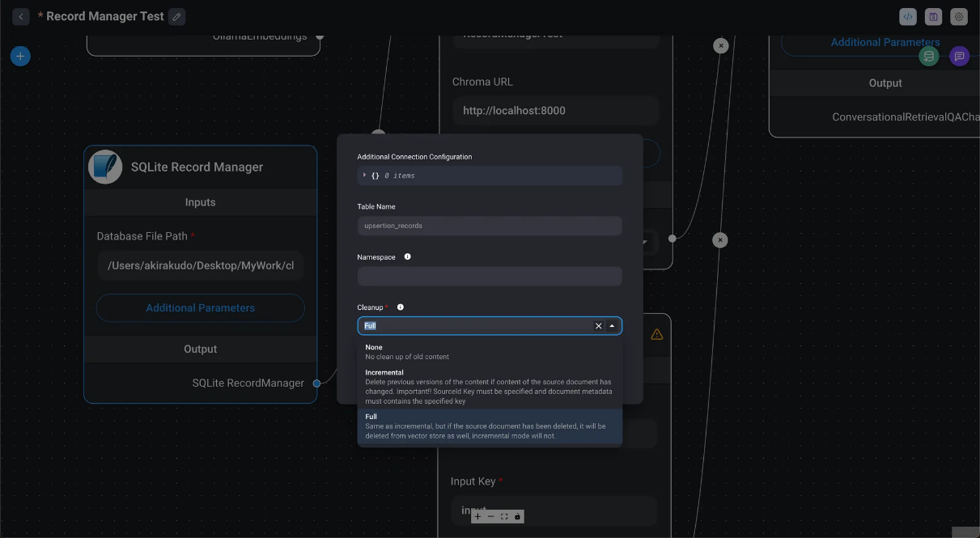Click the green database upsert icon
Viewport: 980px width, 538px height.
[x=929, y=56]
